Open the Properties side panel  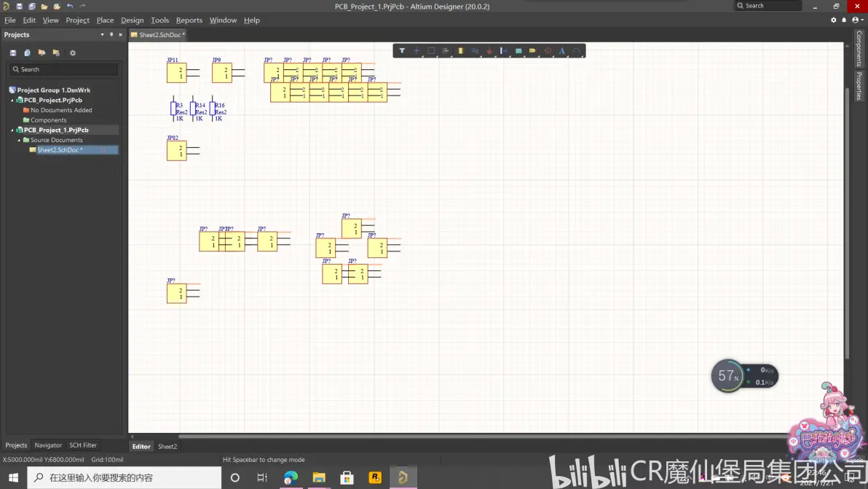(x=859, y=86)
